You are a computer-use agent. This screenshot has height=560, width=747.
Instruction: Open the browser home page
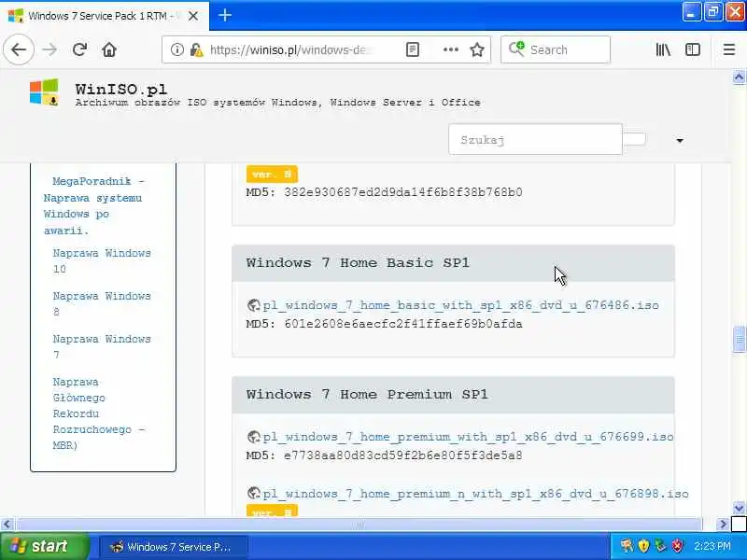click(109, 49)
